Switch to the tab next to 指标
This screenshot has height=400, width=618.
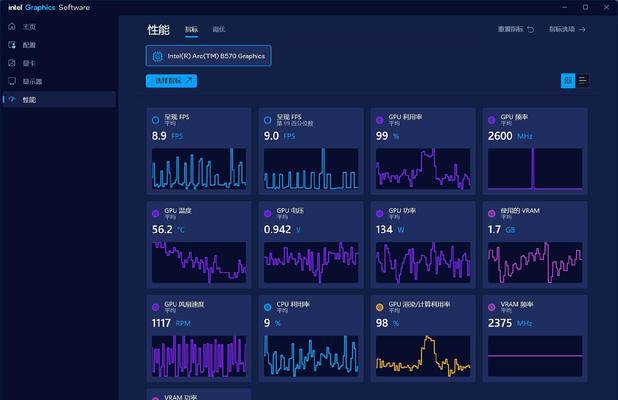pos(219,29)
